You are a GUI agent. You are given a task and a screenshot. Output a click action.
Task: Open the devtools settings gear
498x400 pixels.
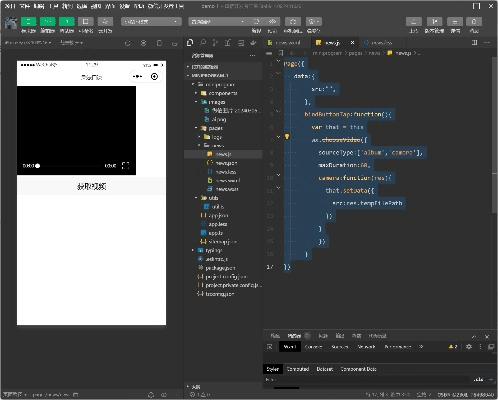tap(469, 347)
